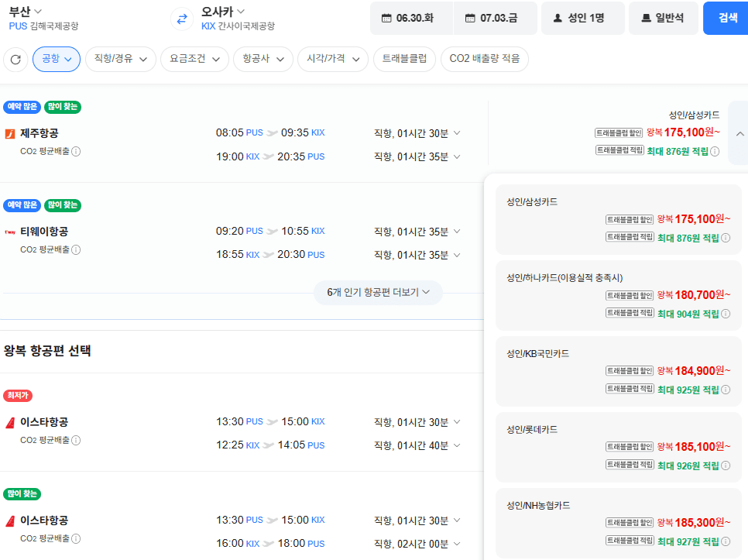Select 성인/NH농협카드 fare 185,300원
The width and height of the screenshot is (748, 560).
tap(618, 523)
